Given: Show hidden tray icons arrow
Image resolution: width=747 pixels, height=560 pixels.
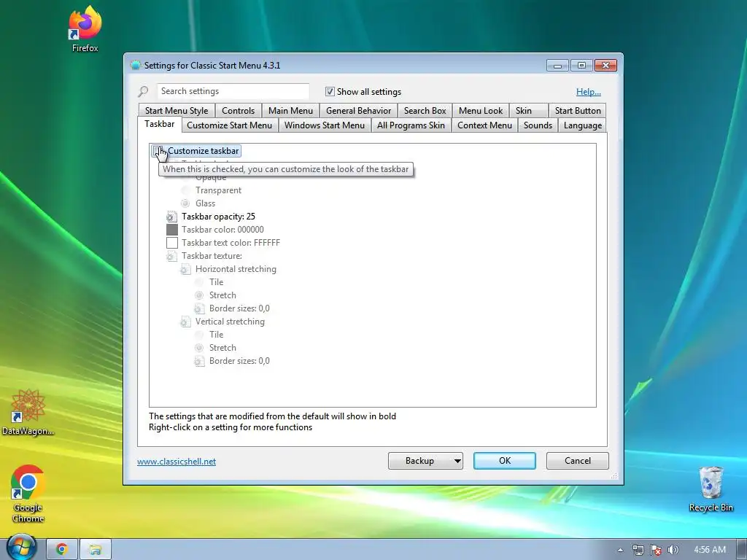Looking at the screenshot, I should pos(620,550).
